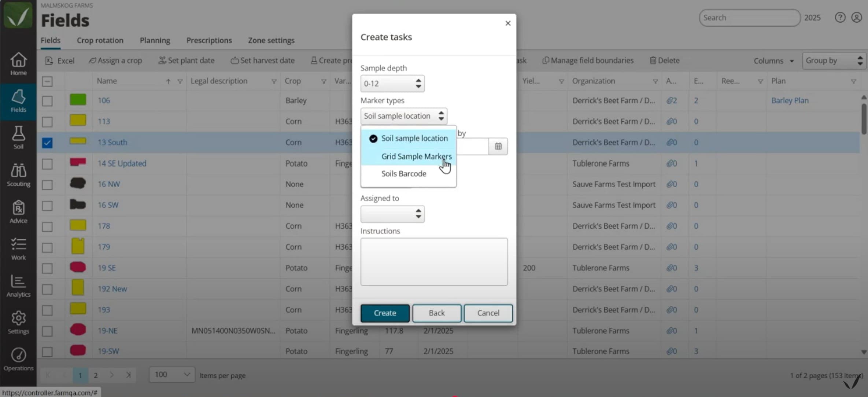This screenshot has height=397, width=868.
Task: Open Work task list icon
Action: pyautogui.click(x=18, y=249)
